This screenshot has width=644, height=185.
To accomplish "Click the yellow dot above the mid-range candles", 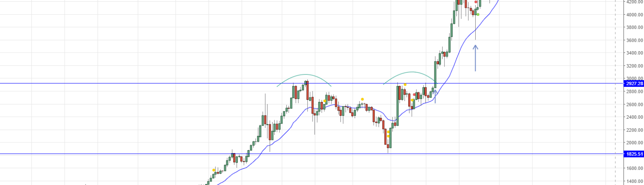I will coord(362,99).
